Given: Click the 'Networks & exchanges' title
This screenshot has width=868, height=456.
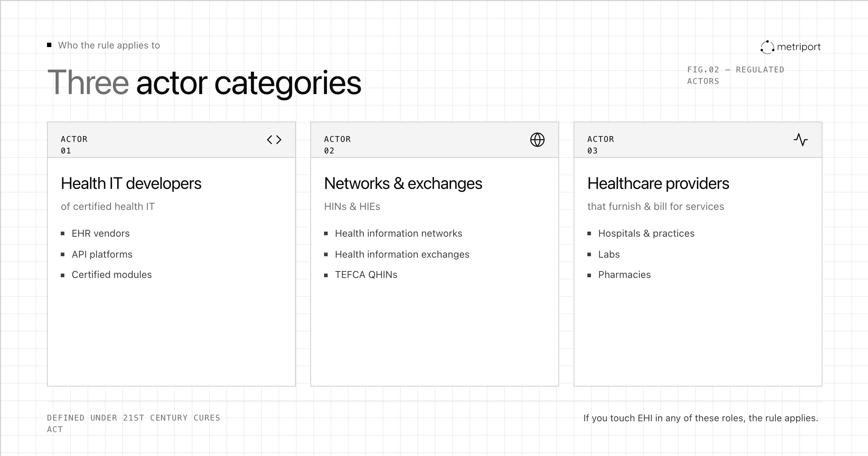Looking at the screenshot, I should (403, 183).
